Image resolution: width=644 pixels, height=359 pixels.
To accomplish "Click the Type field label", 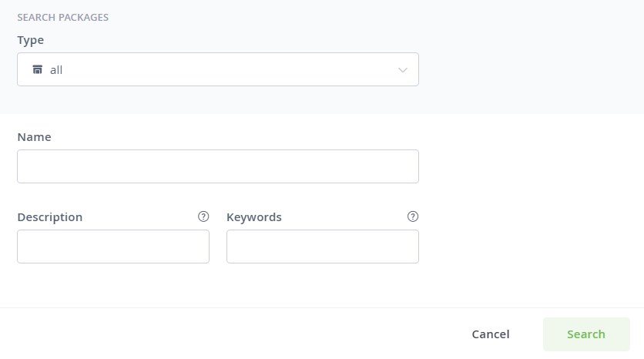I will 30,40.
